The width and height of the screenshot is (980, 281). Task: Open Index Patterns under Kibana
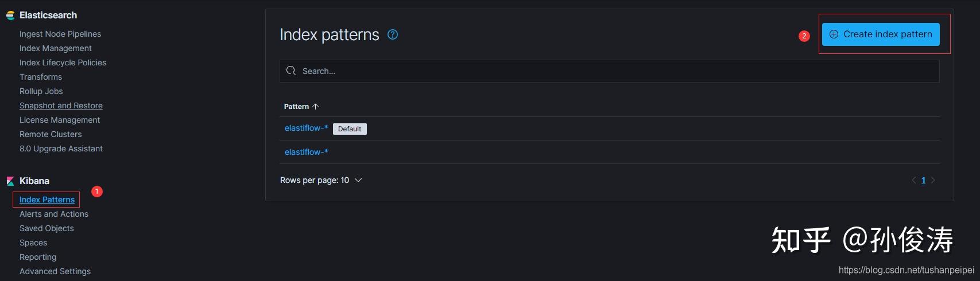(47, 200)
